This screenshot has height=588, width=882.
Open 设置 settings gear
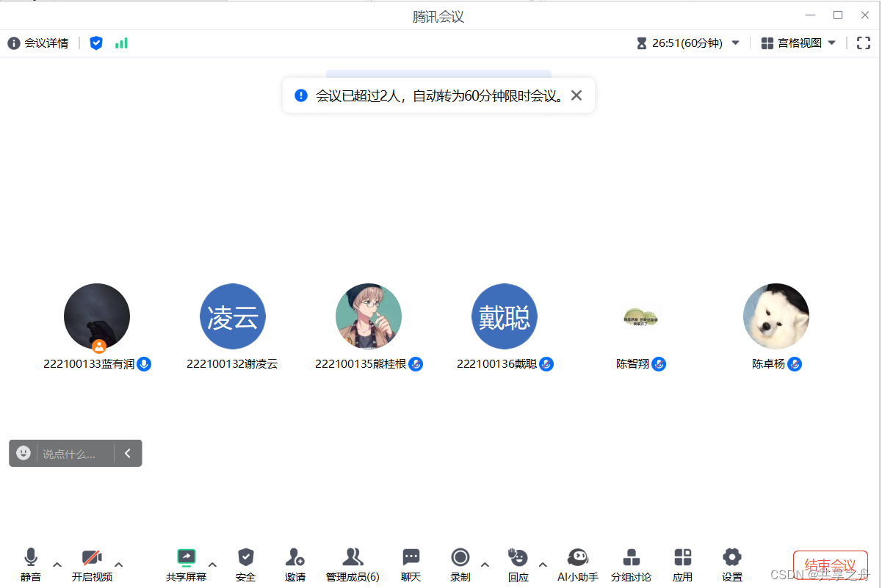pos(732,565)
